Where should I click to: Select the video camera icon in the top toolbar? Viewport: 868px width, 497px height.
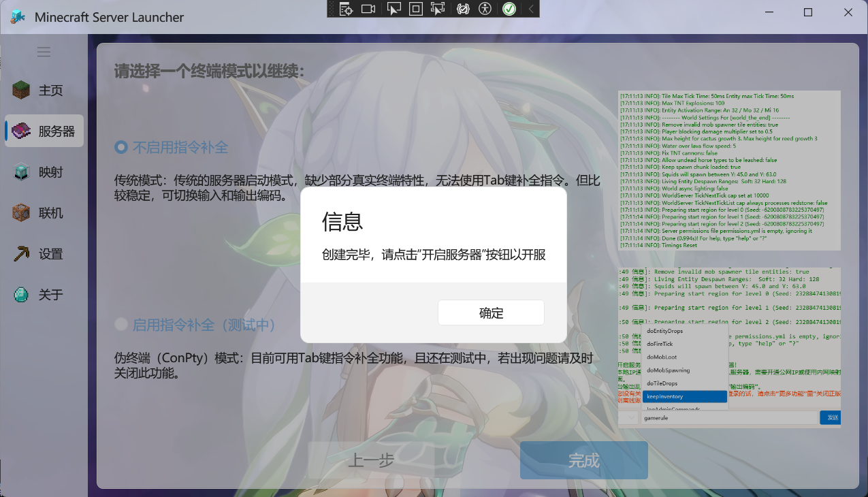tap(368, 10)
